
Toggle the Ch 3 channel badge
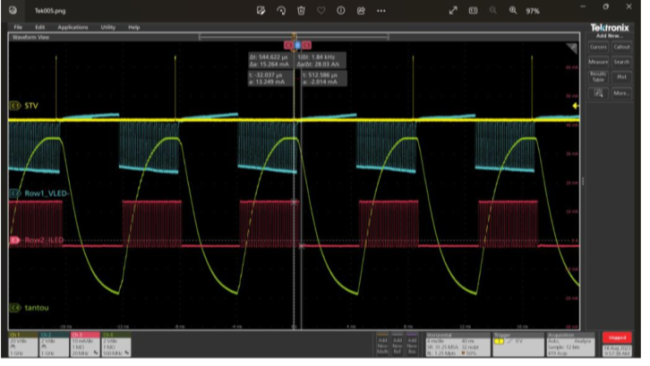(x=85, y=344)
